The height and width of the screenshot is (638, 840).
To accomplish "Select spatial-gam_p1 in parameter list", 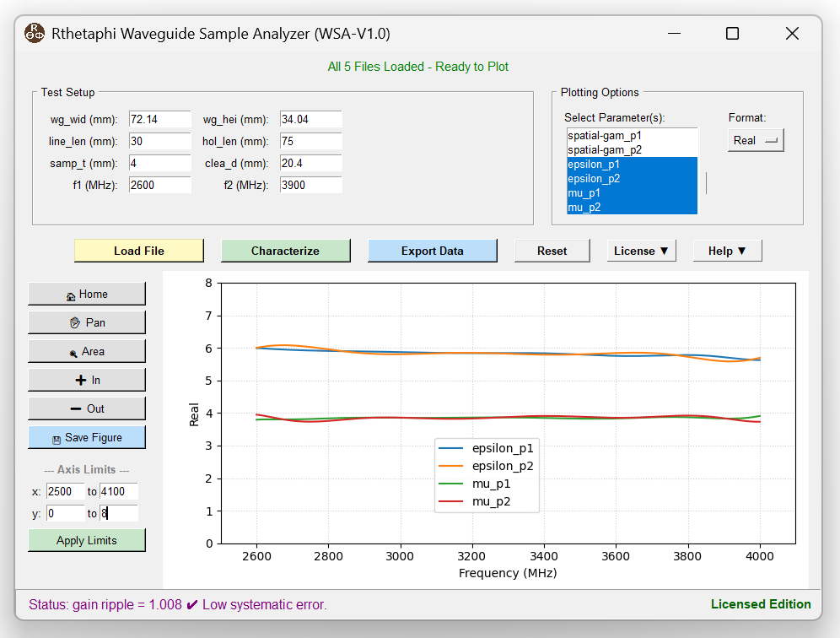I will tap(633, 136).
